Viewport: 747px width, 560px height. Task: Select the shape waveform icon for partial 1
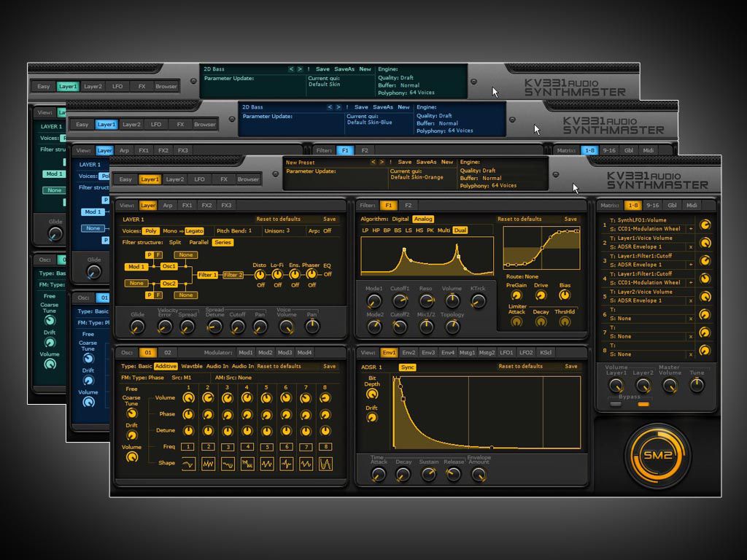(188, 464)
